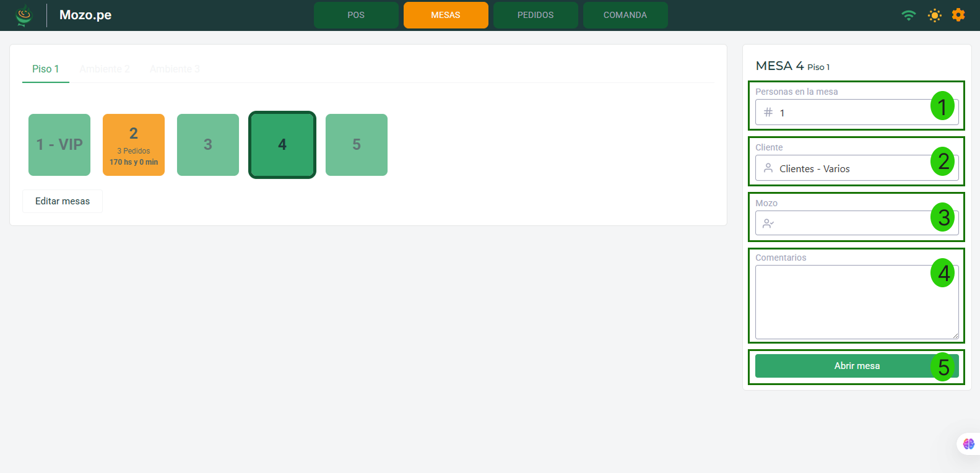
Task: Click the person icon in Cliente field
Action: [768, 168]
